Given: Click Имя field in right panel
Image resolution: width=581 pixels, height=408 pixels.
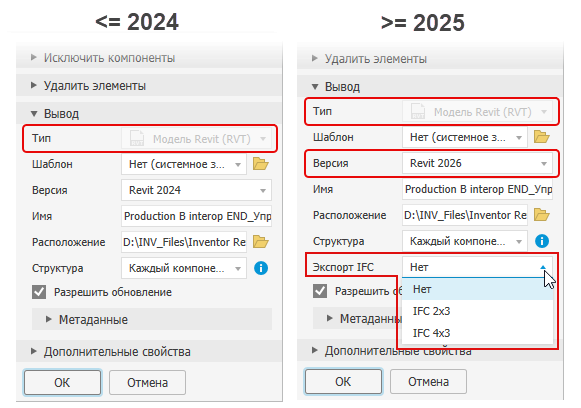Looking at the screenshot, I should [477, 189].
